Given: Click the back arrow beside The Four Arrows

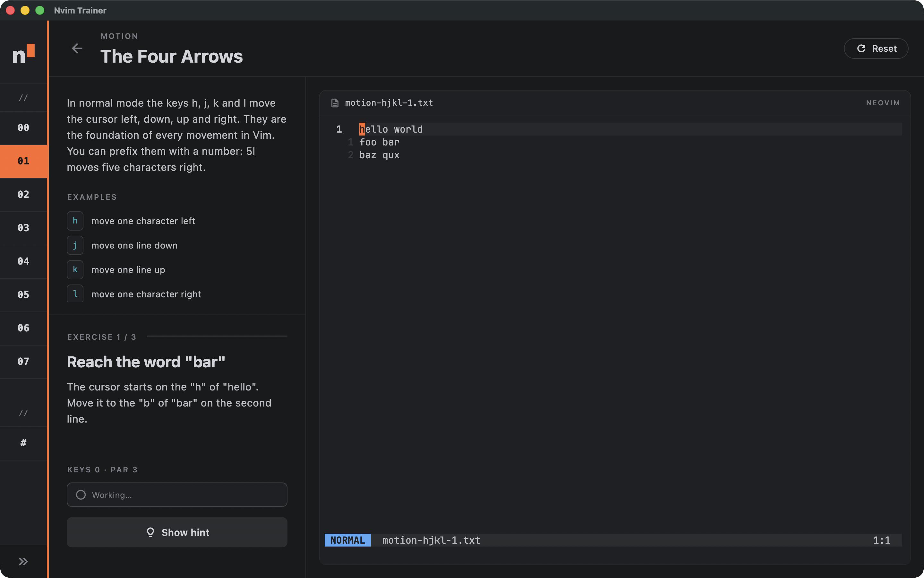Looking at the screenshot, I should (x=77, y=48).
